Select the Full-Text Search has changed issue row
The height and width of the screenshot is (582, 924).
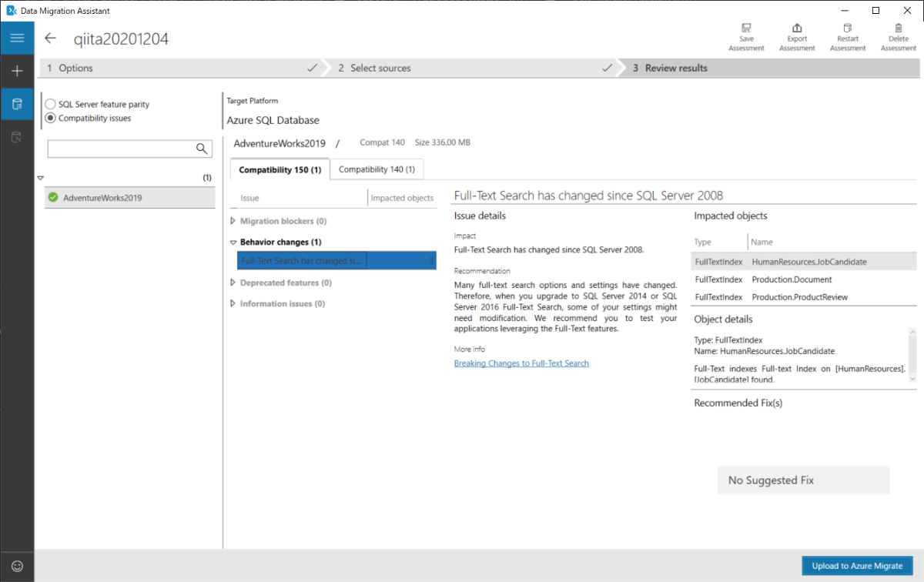click(x=336, y=260)
